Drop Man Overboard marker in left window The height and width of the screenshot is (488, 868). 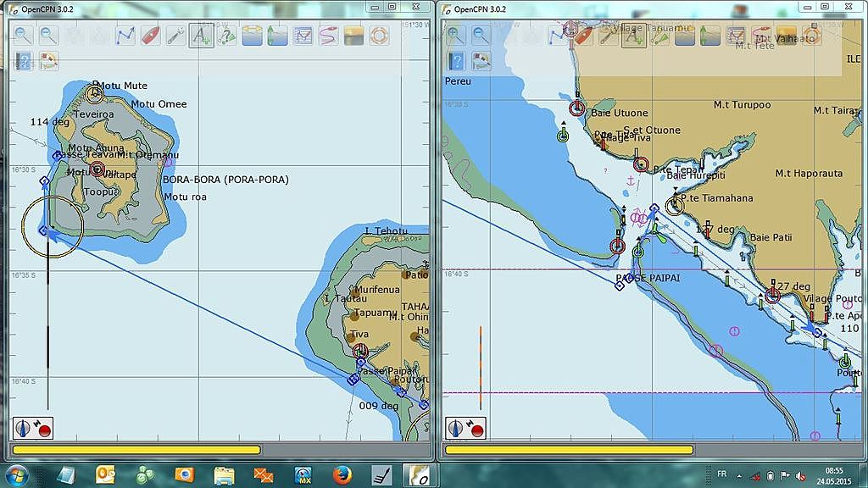coord(380,36)
